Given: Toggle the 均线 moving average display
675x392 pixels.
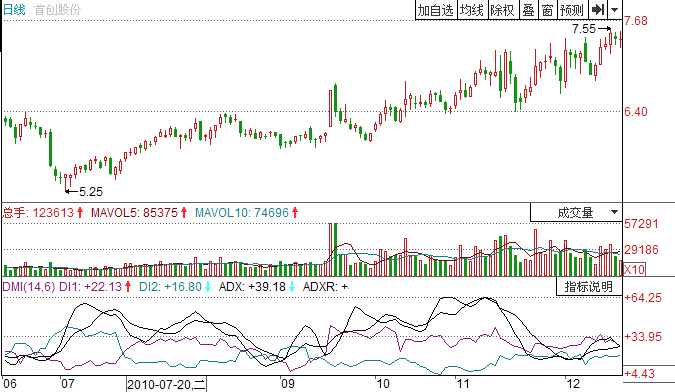Looking at the screenshot, I should coord(472,10).
